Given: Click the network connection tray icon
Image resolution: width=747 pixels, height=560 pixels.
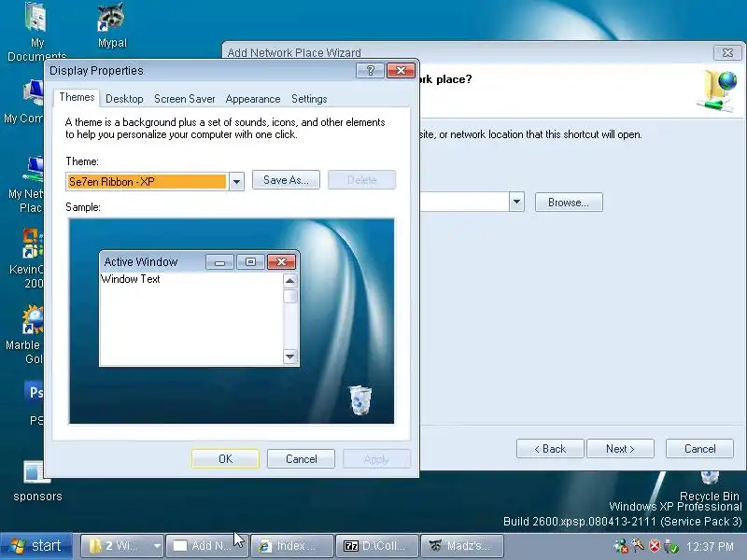Looking at the screenshot, I should point(621,546).
